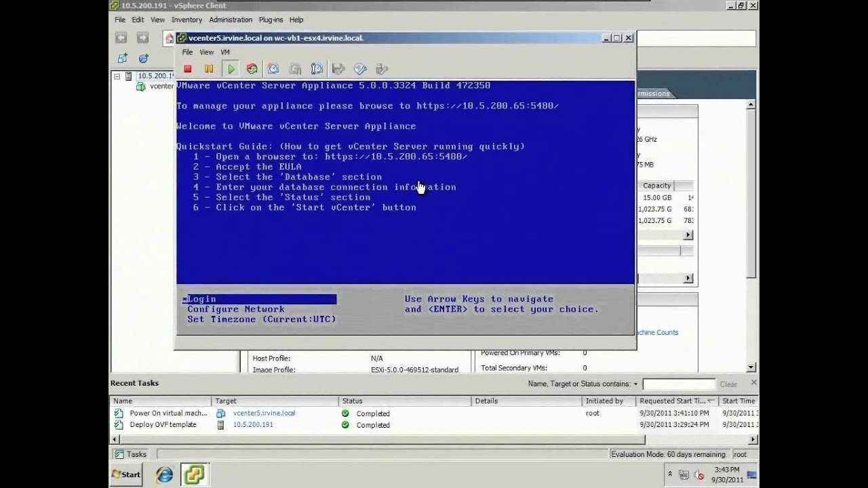Click the task icon beside Power On virtual machine
This screenshot has width=868, height=488.
119,413
